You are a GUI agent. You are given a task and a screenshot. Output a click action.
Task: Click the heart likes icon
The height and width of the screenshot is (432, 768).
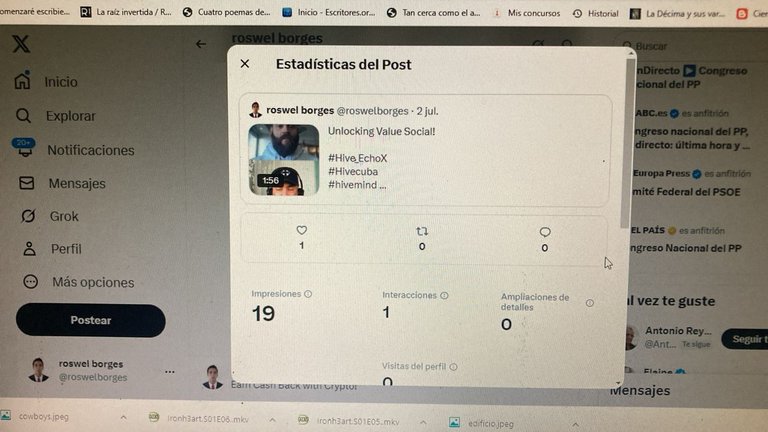(302, 230)
